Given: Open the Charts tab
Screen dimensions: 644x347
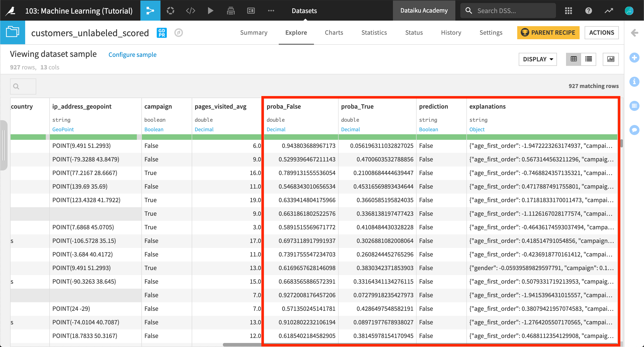Looking at the screenshot, I should pyautogui.click(x=334, y=32).
